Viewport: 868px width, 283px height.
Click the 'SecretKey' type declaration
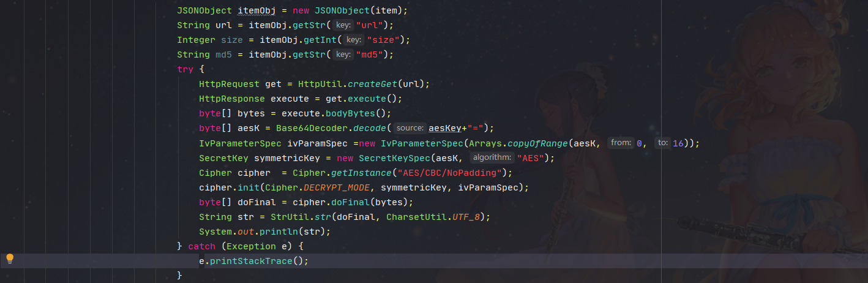pyautogui.click(x=223, y=157)
